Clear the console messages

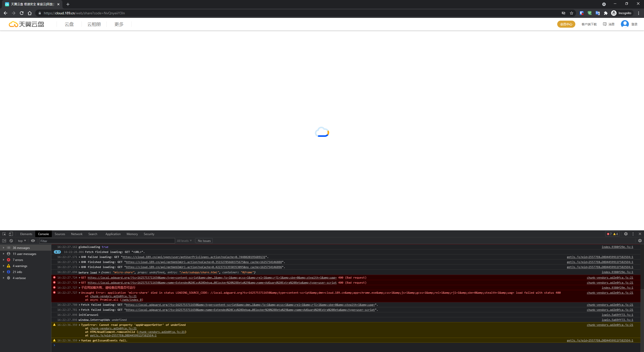[11, 241]
